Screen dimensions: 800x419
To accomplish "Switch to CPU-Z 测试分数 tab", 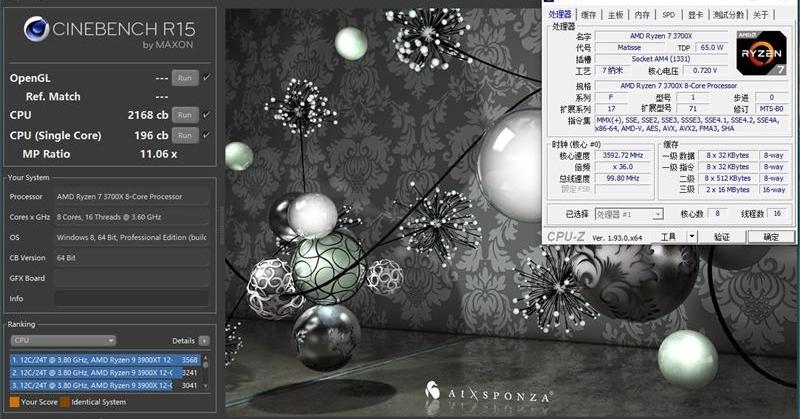I will 728,15.
